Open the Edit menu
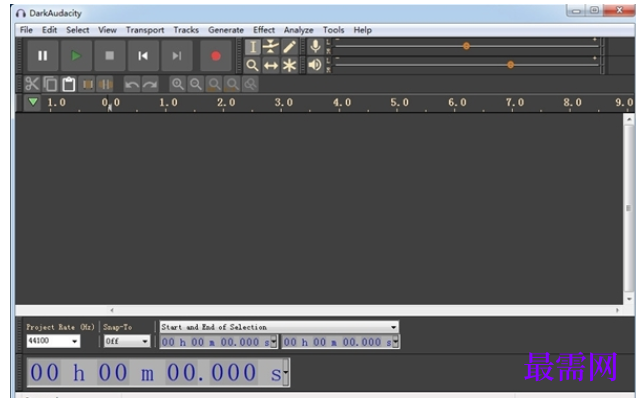 tap(49, 30)
